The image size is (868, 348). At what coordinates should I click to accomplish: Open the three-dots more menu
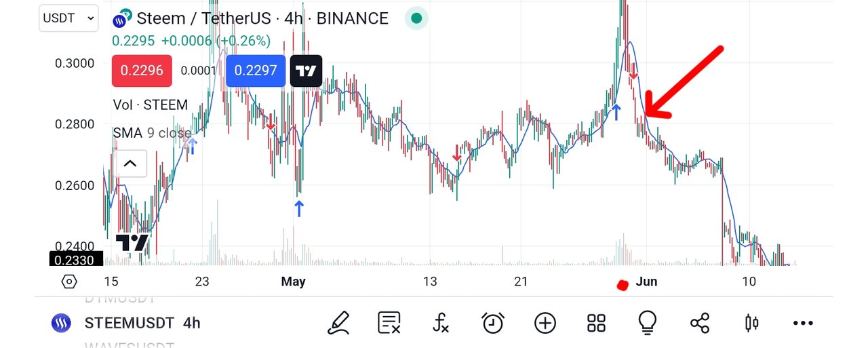coord(802,323)
